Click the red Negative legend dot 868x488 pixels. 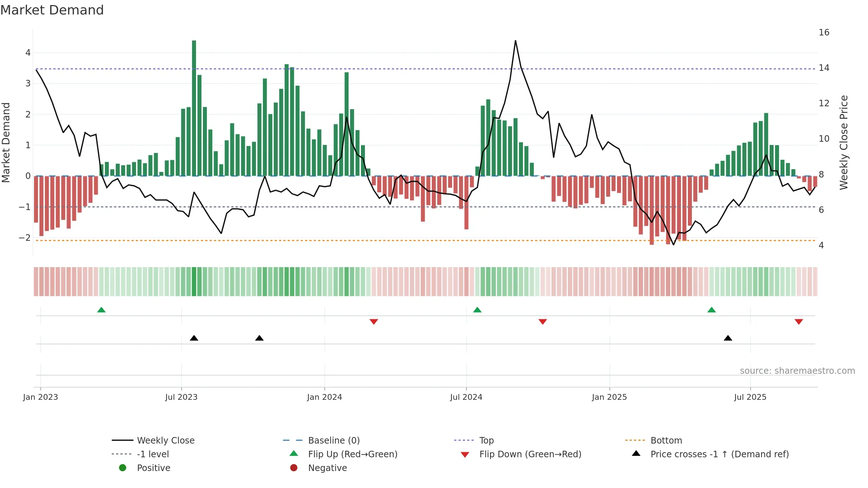point(294,468)
